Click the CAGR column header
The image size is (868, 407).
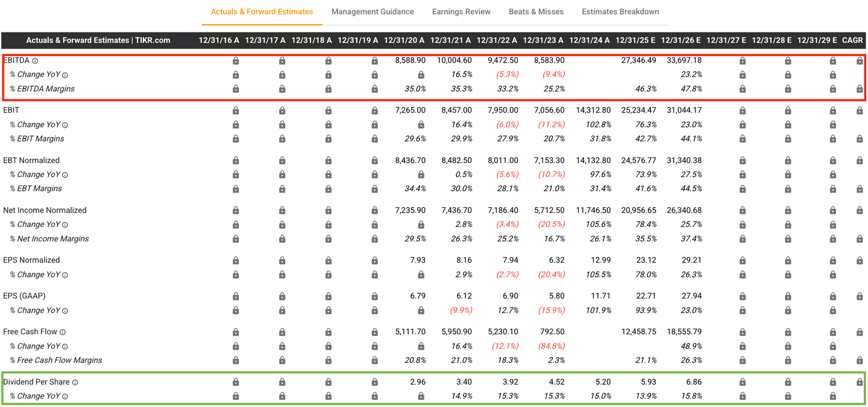point(852,40)
